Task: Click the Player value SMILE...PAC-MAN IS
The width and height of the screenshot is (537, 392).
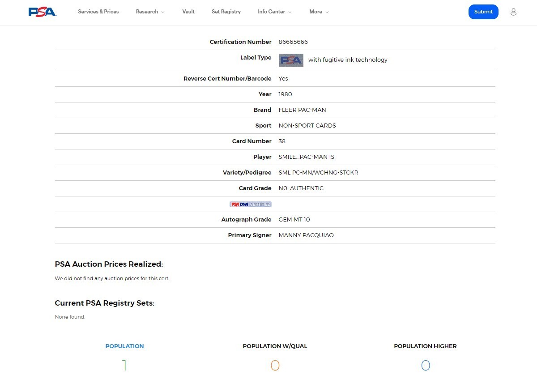Action: point(306,157)
